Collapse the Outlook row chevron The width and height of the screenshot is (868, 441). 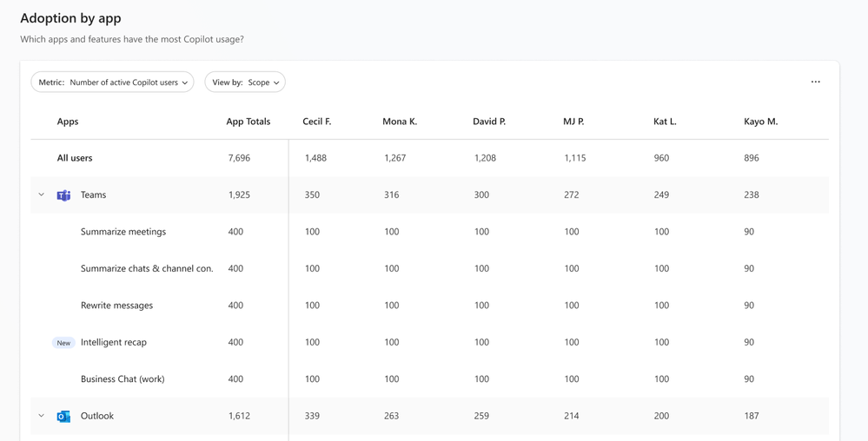tap(41, 416)
